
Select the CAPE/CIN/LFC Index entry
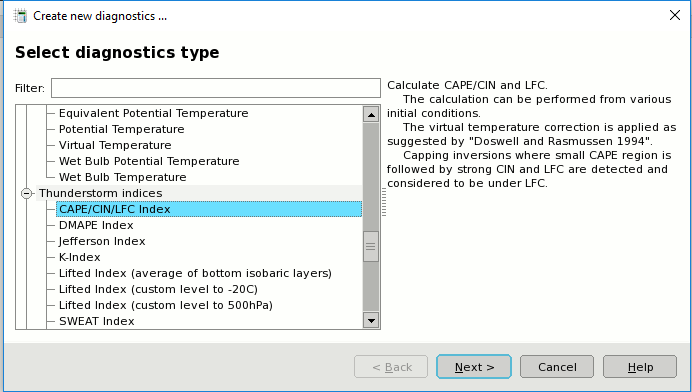tap(209, 209)
